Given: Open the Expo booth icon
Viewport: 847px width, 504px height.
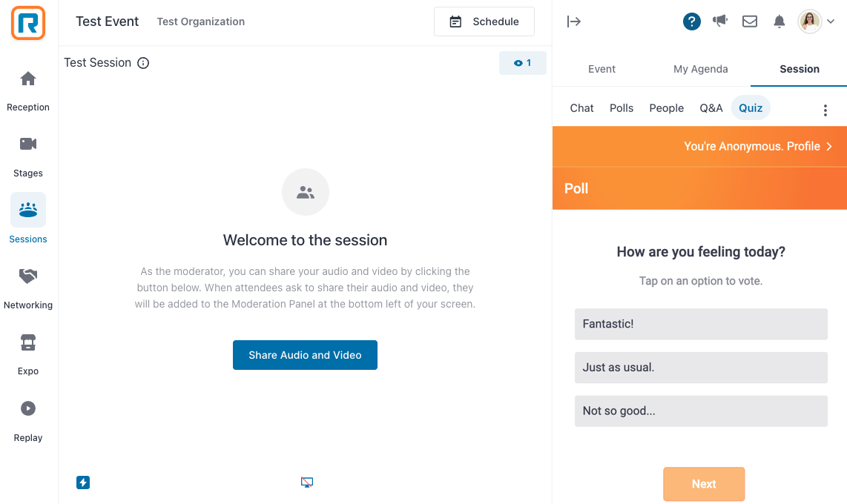Looking at the screenshot, I should (x=28, y=342).
